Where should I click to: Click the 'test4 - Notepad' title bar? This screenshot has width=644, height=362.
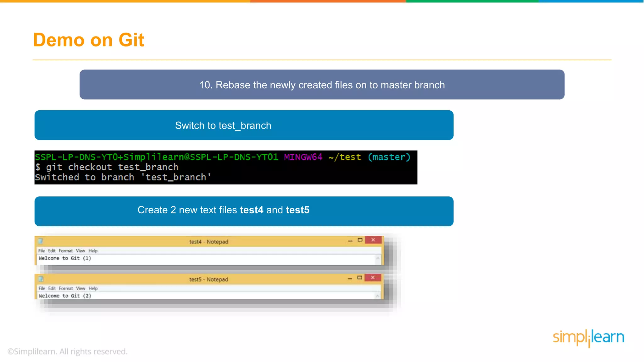(x=209, y=242)
